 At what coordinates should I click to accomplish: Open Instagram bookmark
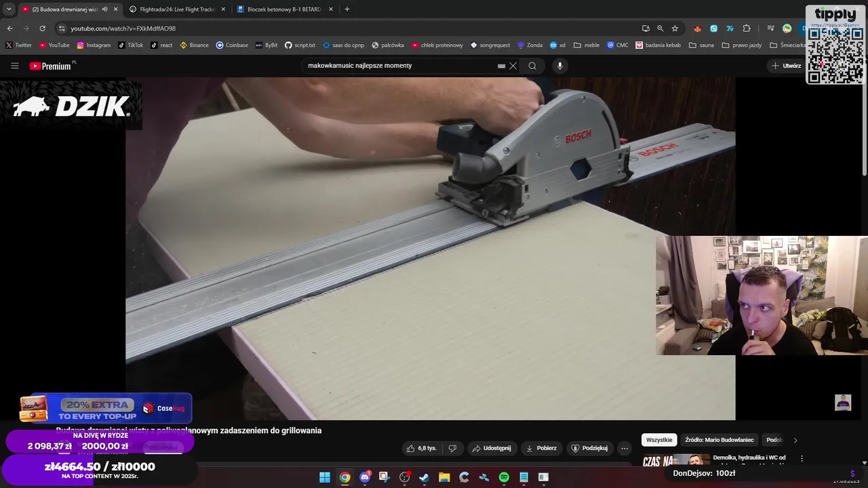[x=94, y=45]
